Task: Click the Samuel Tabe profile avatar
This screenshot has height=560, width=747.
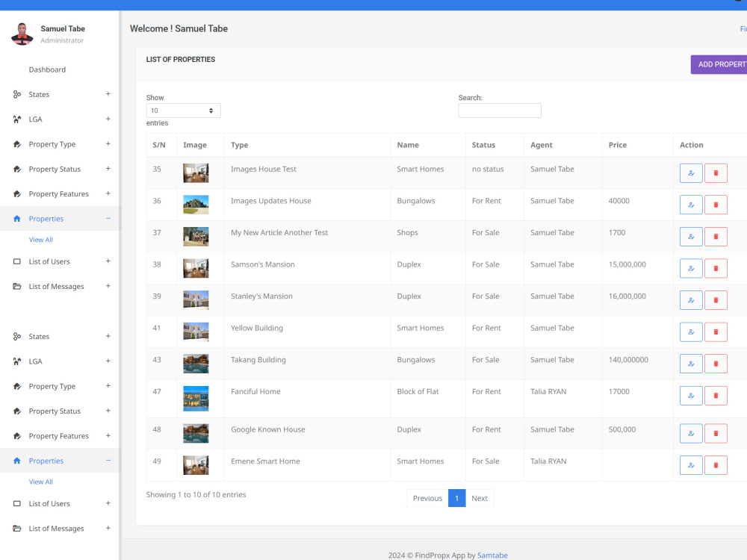Action: 22,34
